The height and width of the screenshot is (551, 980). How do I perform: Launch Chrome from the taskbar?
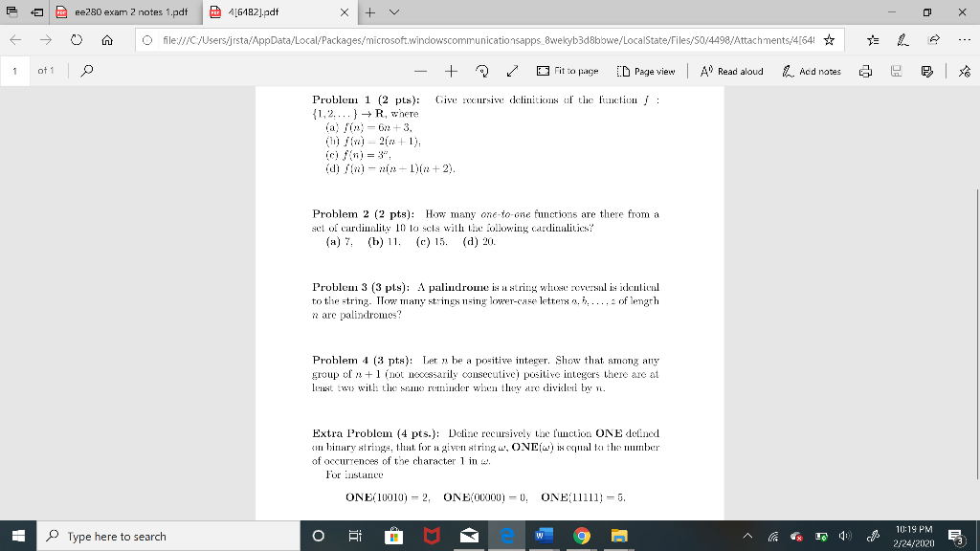pyautogui.click(x=580, y=535)
